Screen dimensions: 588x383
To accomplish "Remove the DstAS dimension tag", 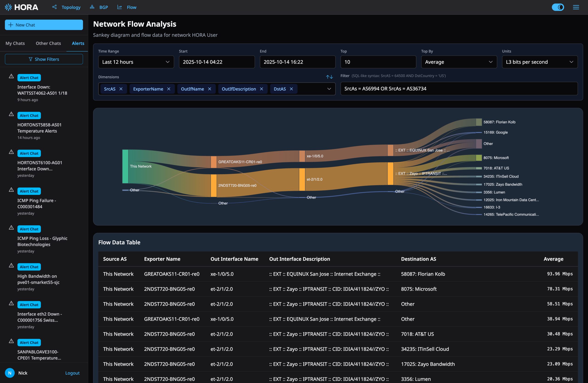I will pos(291,89).
